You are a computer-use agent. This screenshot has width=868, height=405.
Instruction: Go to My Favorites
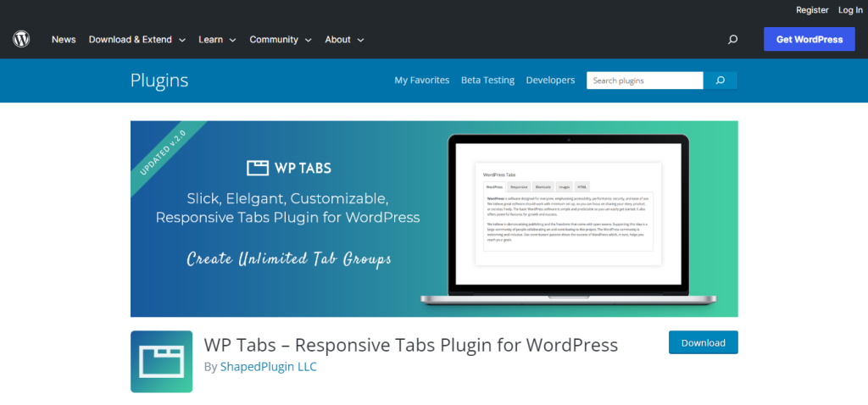pos(422,80)
